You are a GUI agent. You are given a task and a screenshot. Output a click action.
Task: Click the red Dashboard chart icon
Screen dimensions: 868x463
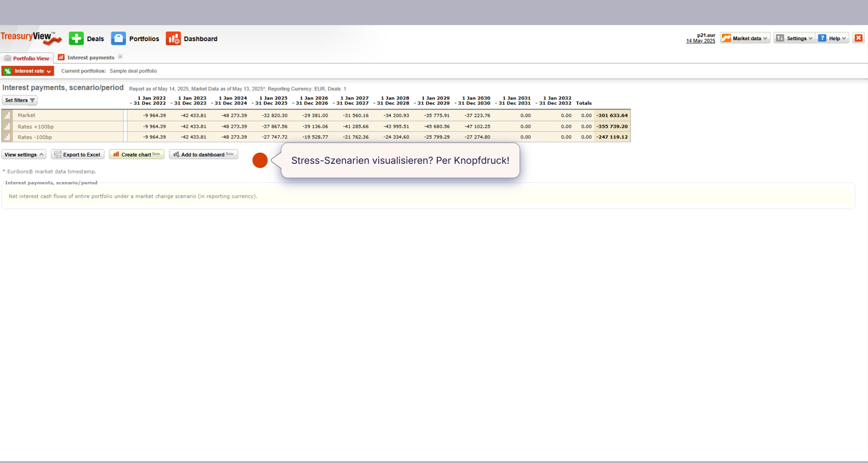point(173,39)
